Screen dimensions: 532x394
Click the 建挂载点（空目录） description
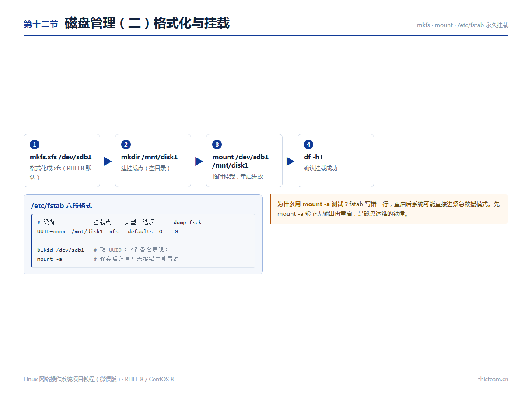tap(146, 168)
